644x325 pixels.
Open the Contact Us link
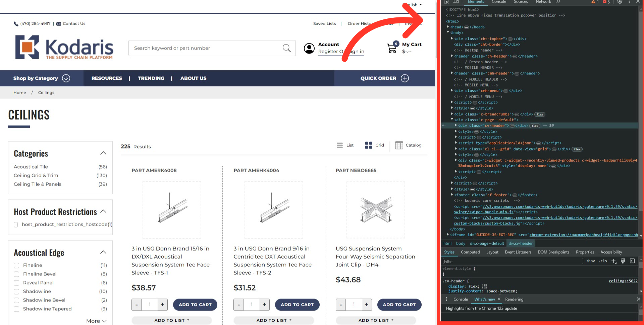[74, 24]
